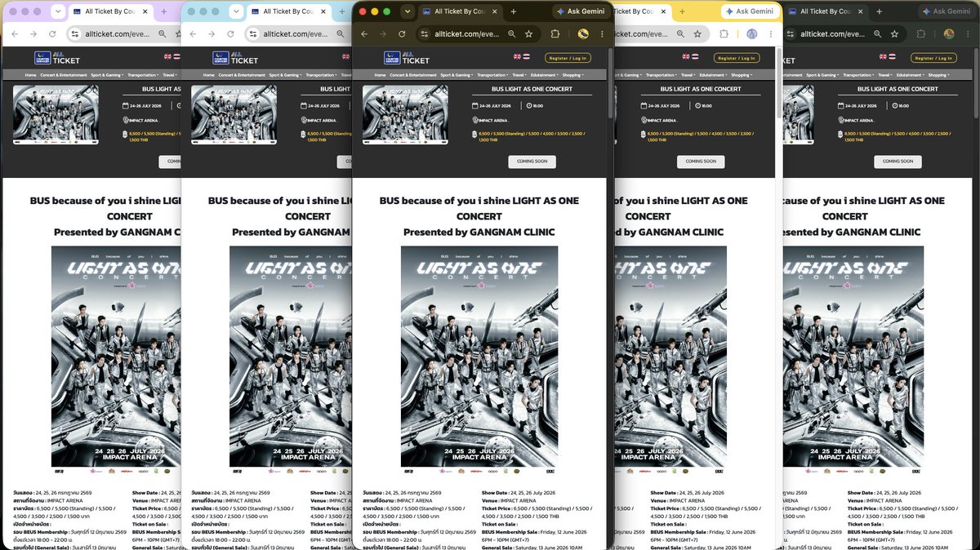Expand Shopping dropdown in front dark window
The width and height of the screenshot is (980, 550).
[573, 74]
